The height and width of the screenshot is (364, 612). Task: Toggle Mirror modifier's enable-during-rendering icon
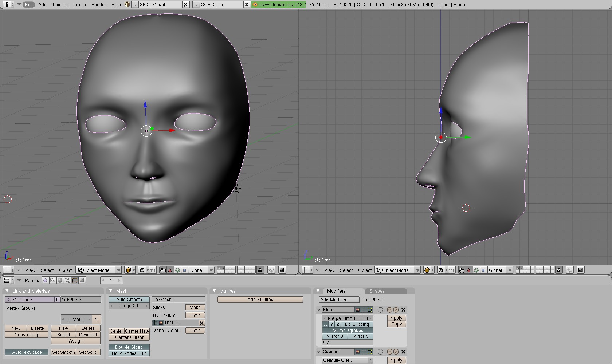[x=358, y=310]
